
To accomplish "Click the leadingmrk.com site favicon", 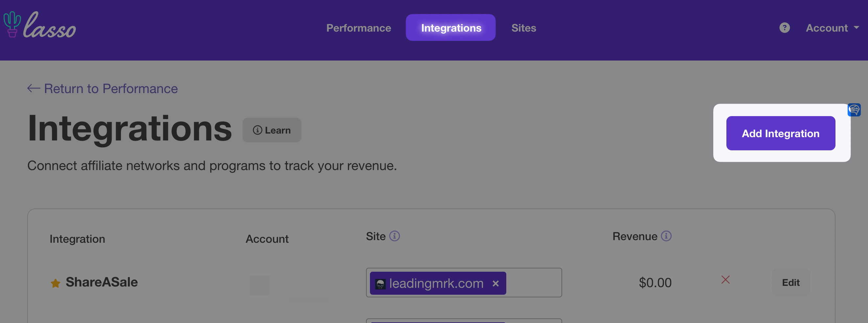I will tap(380, 284).
